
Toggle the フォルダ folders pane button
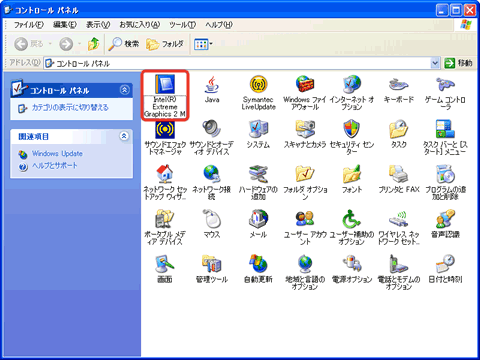[165, 44]
